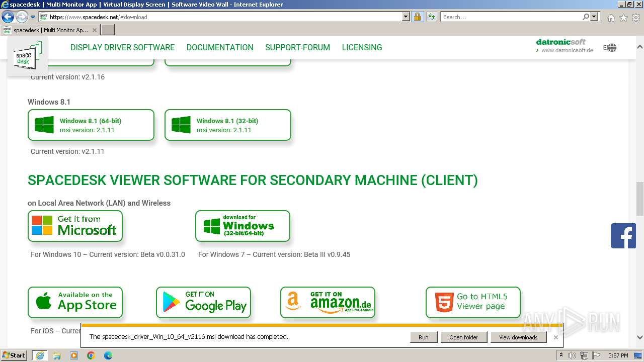Close the spacedesk browser tab
The height and width of the screenshot is (362, 644).
pos(95,30)
